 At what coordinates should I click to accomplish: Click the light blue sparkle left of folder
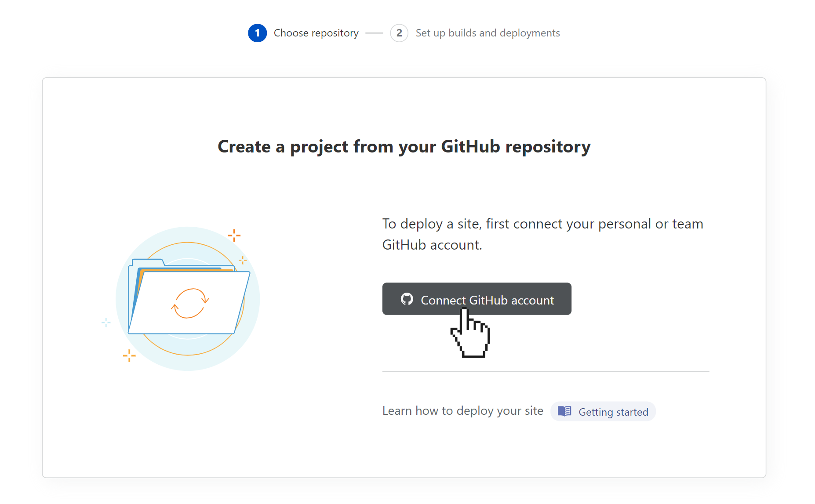click(x=106, y=323)
